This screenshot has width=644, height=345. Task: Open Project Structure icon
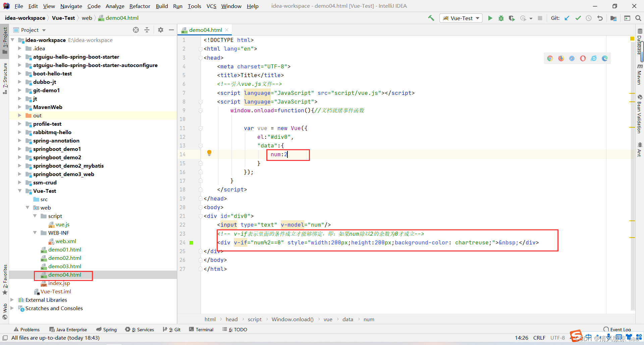coord(613,18)
